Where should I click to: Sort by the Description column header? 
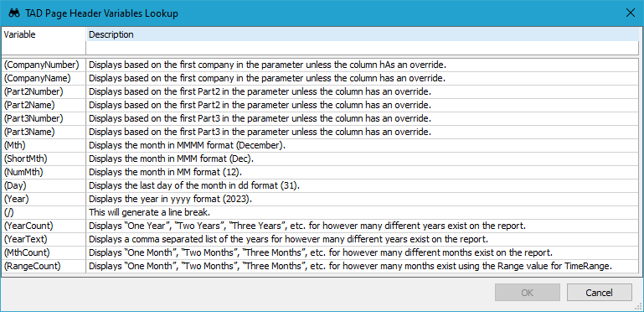pyautogui.click(x=363, y=34)
